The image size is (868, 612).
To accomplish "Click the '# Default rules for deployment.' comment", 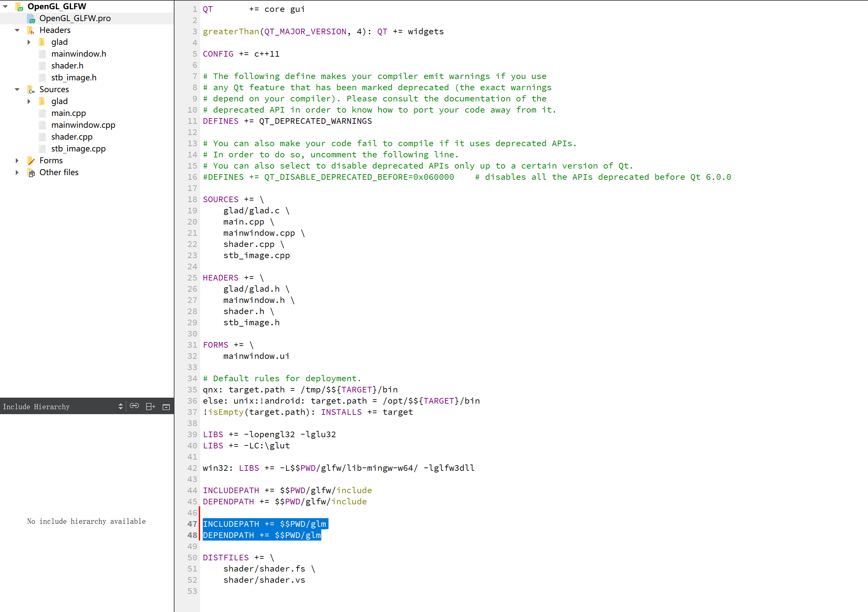I will click(x=282, y=378).
